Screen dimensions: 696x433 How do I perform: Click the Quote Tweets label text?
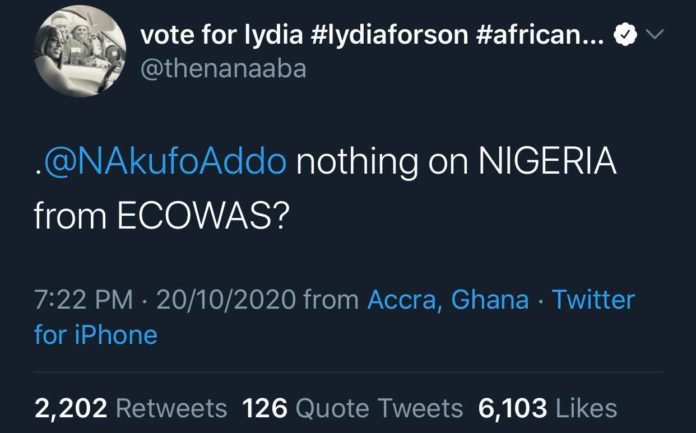point(379,408)
